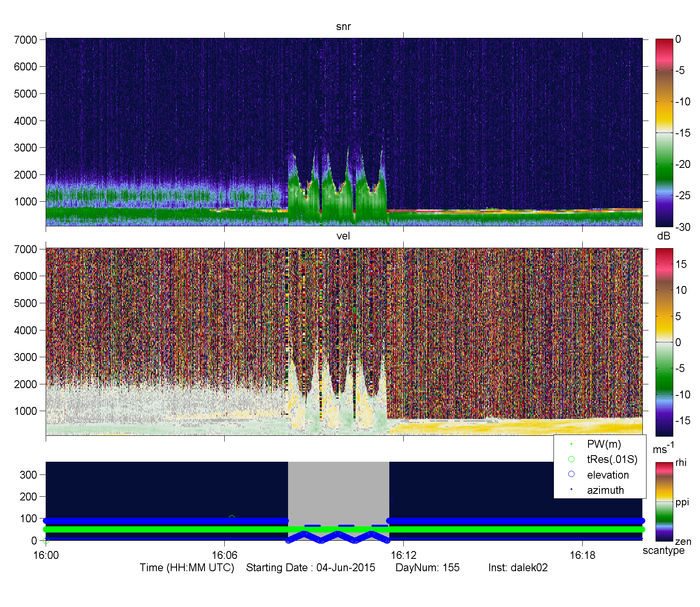Click the 0 tick atop snr colorbar
The height and width of the screenshot is (607, 700).
[x=678, y=40]
